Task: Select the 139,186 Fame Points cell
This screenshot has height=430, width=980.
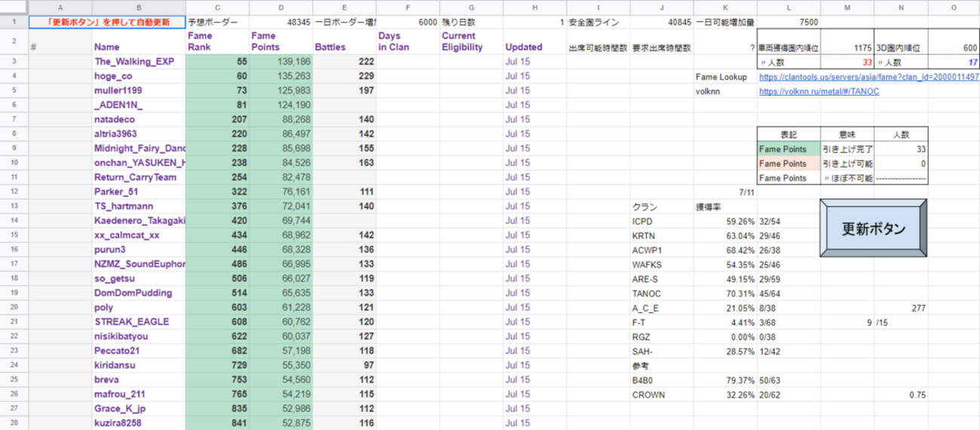Action: 281,61
